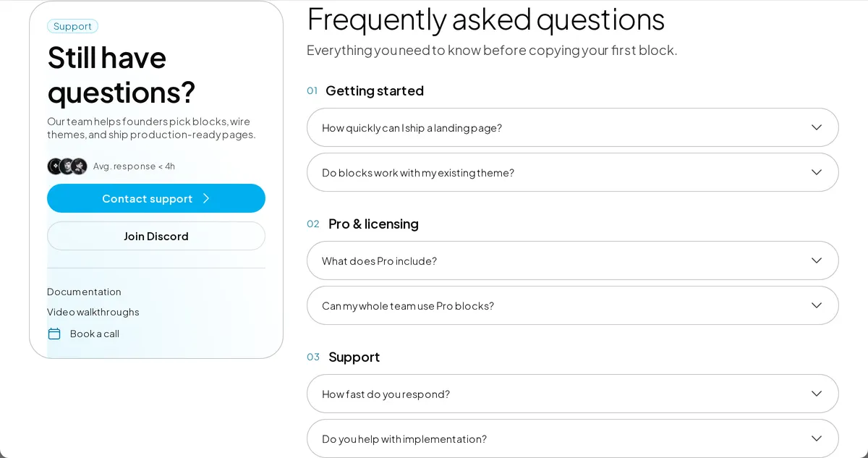Click the chevron on 'How fast do you respond?' row

coord(817,394)
